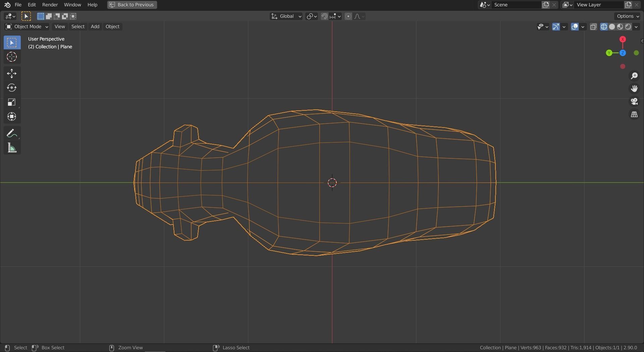Viewport: 644px width, 352px height.
Task: Open the viewport Object menu
Action: 112,27
